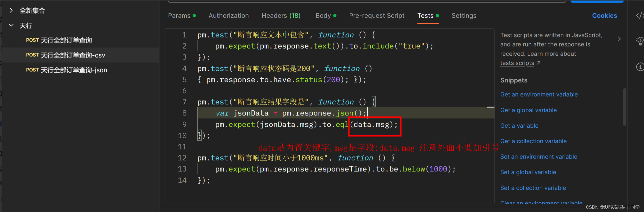Insert snippet Get a global variable
This screenshot has width=644, height=212.
[x=528, y=110]
